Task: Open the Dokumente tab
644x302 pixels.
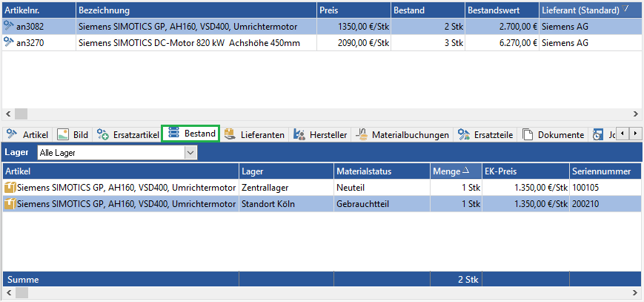Action: (x=554, y=134)
